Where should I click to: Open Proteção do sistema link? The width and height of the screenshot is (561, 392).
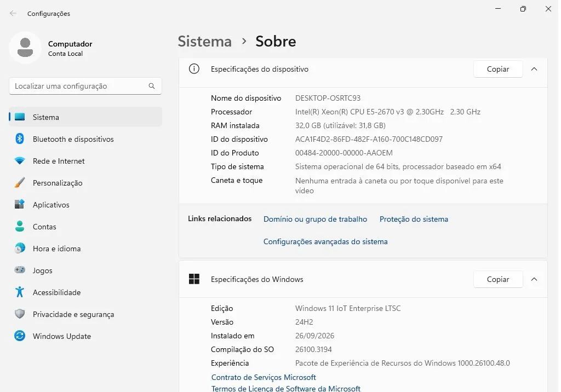click(x=414, y=219)
